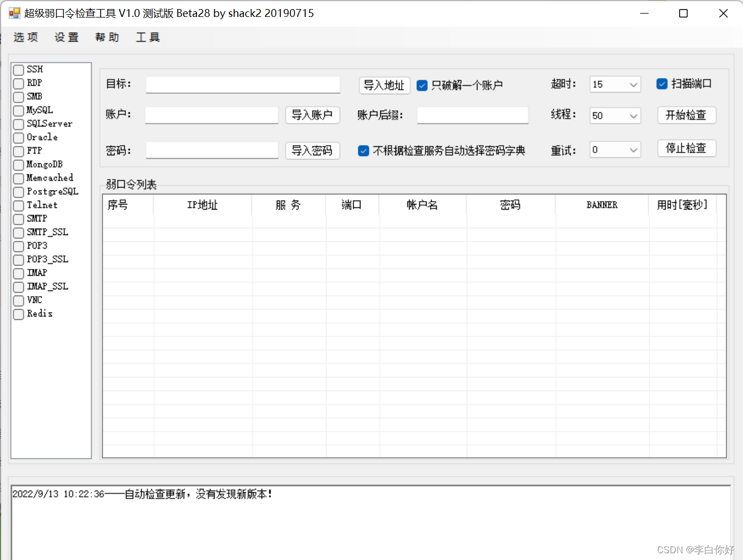Viewport: 743px width, 560px height.
Task: Tick the Oracle checkbox
Action: (x=19, y=137)
